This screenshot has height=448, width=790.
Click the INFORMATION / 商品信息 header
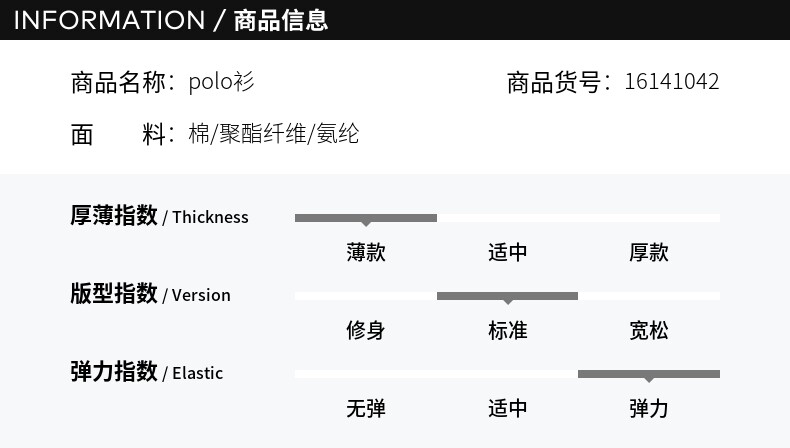click(171, 20)
